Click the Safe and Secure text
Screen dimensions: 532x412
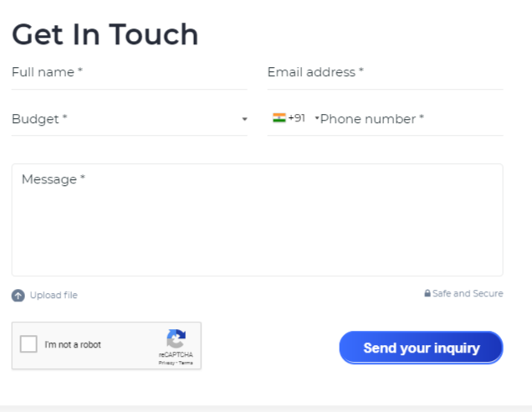point(468,293)
